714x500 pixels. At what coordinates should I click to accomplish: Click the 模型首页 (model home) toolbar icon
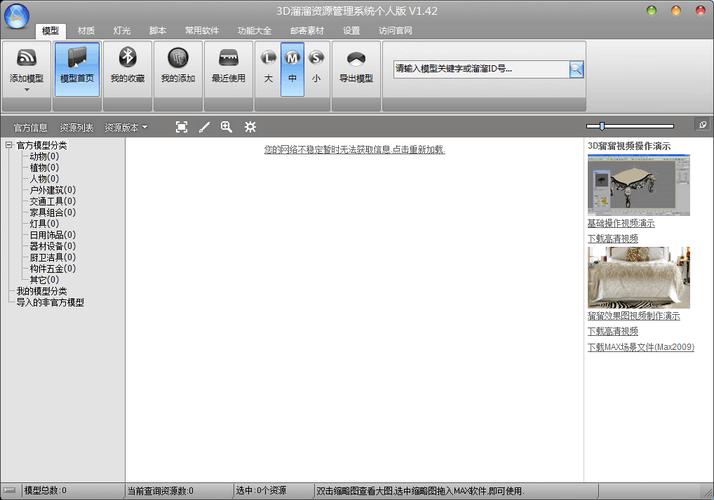(77, 68)
